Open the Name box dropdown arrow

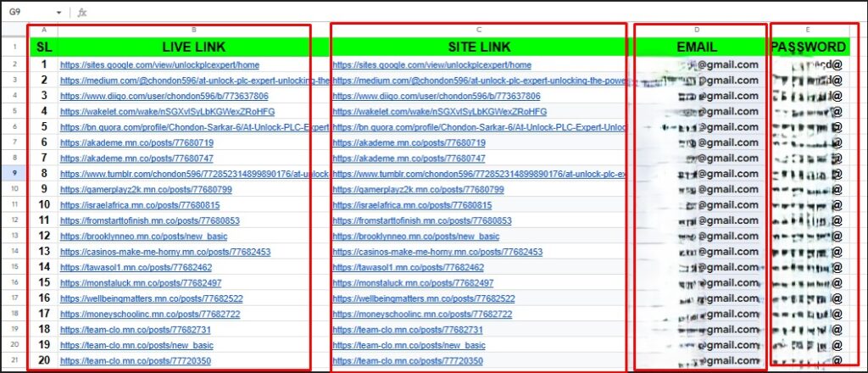(x=58, y=12)
